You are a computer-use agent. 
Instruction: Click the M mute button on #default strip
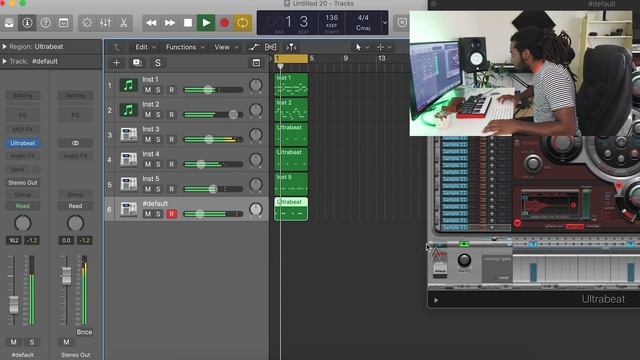(x=13, y=342)
